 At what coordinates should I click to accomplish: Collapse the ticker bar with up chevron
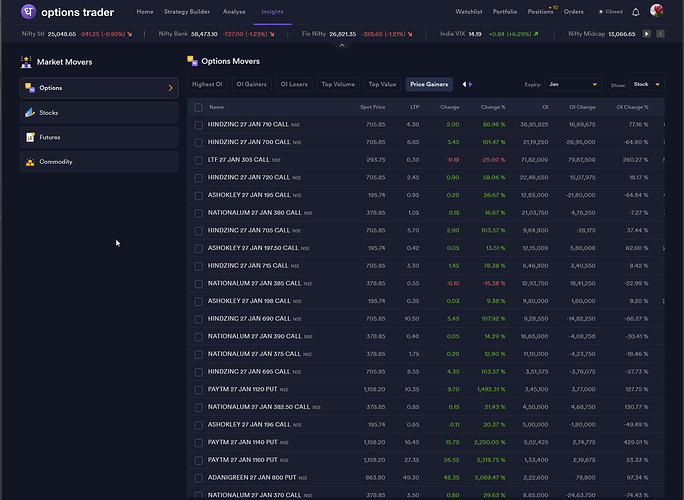pos(342,46)
